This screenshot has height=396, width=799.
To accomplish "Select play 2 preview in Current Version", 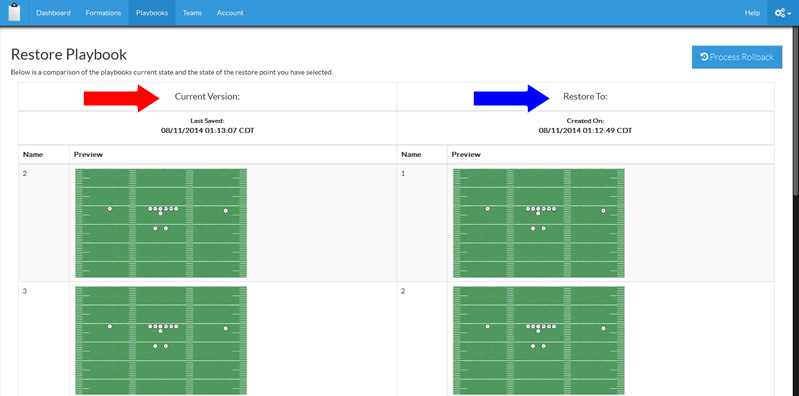I will pos(161,223).
